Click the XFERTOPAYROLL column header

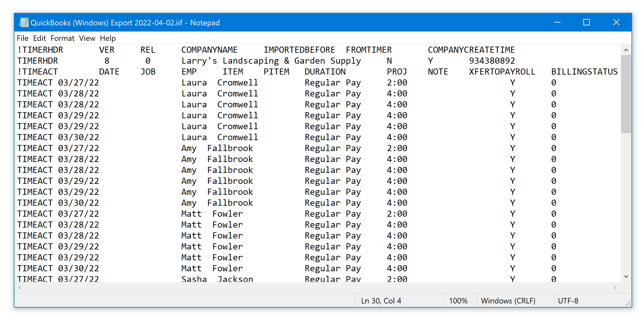tap(502, 72)
